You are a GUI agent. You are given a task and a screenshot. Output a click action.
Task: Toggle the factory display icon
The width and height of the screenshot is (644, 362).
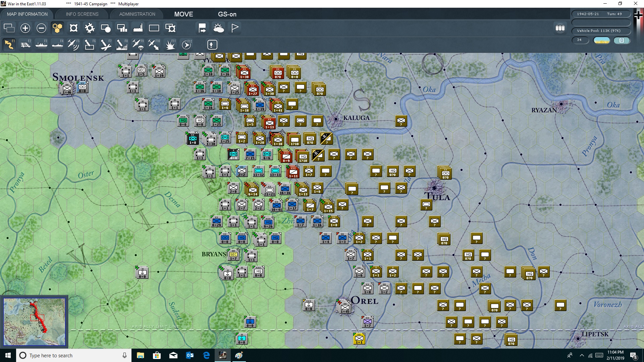138,28
